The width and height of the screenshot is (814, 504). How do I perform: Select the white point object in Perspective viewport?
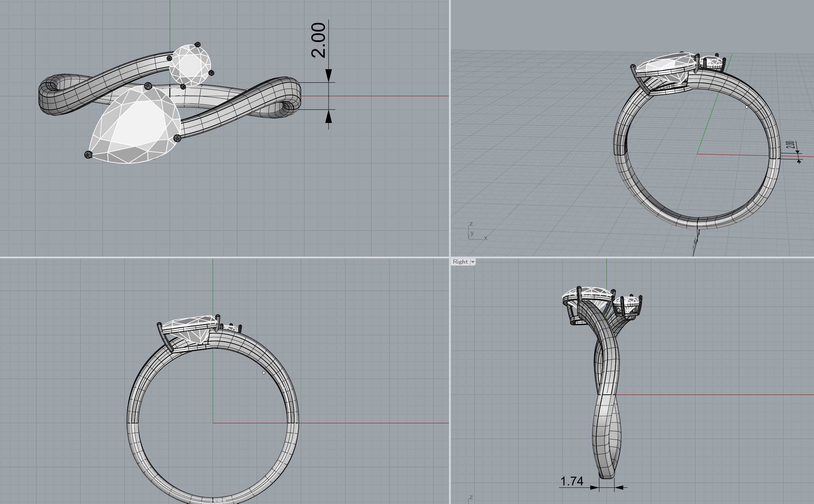pyautogui.click(x=747, y=107)
